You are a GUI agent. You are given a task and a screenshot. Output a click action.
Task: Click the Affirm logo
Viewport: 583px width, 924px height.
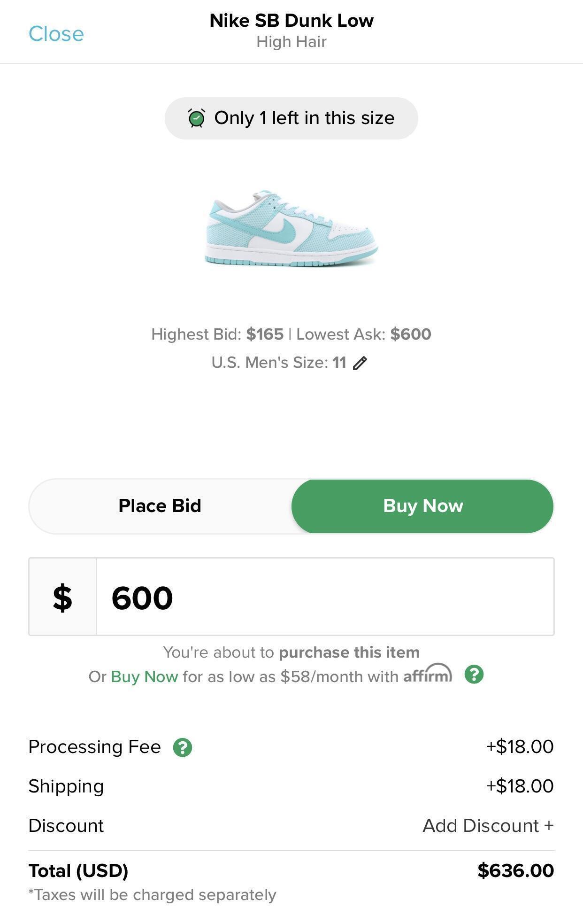pos(428,675)
